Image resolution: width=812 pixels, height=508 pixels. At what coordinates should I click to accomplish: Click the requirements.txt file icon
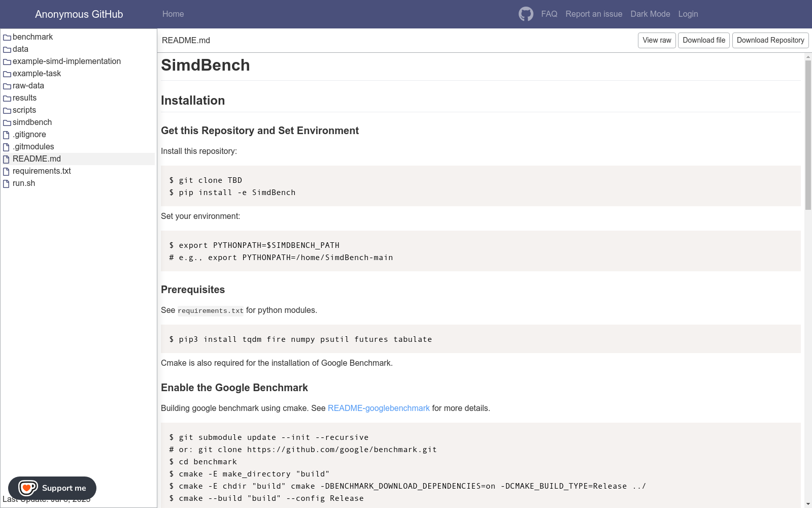(7, 171)
